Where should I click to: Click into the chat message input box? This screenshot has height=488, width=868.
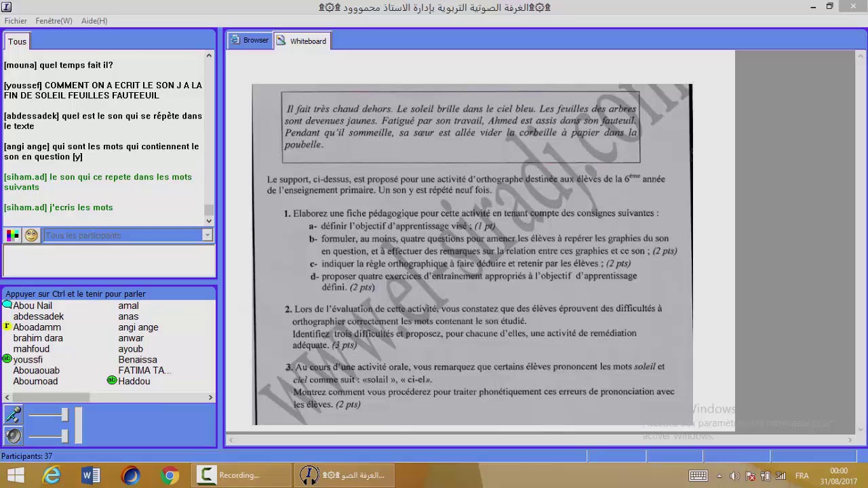click(x=108, y=261)
